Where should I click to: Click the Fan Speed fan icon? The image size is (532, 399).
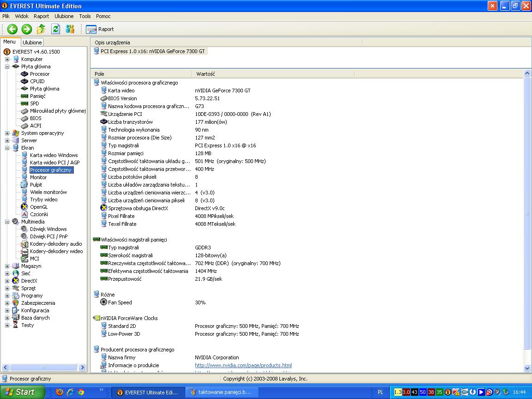pos(104,302)
